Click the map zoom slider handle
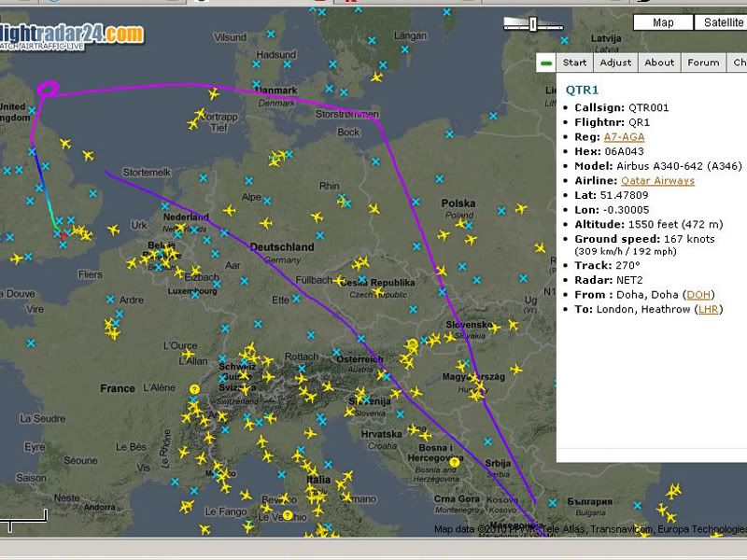 click(x=533, y=24)
